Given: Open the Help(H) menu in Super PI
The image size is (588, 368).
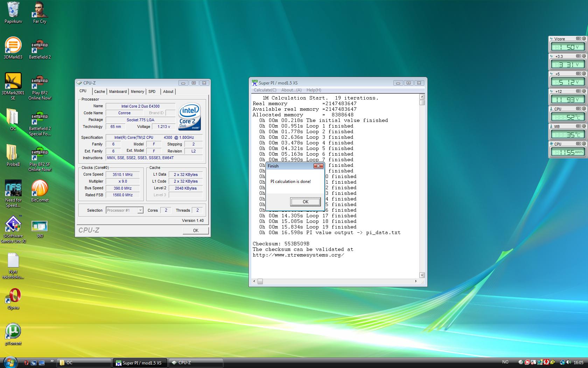Looking at the screenshot, I should [314, 90].
